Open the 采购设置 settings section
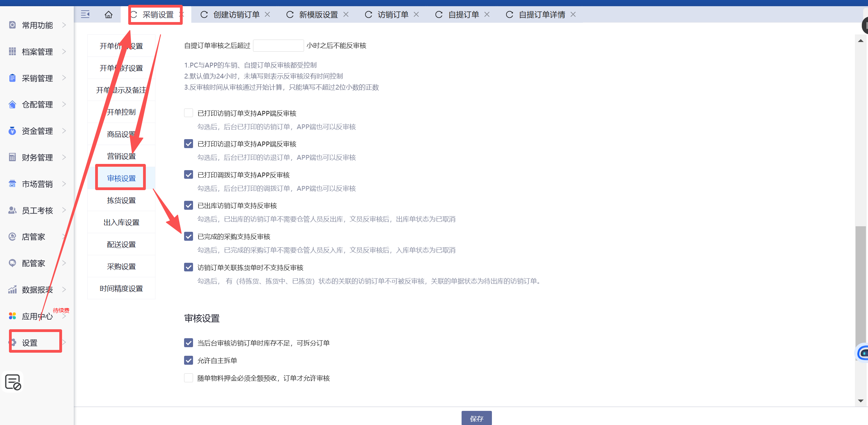Image resolution: width=868 pixels, height=425 pixels. click(x=121, y=266)
